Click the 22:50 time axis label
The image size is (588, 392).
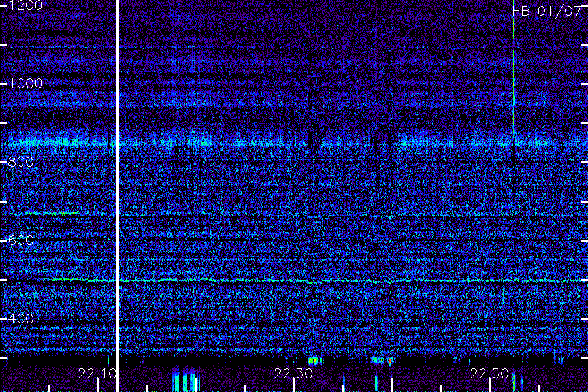(x=489, y=374)
